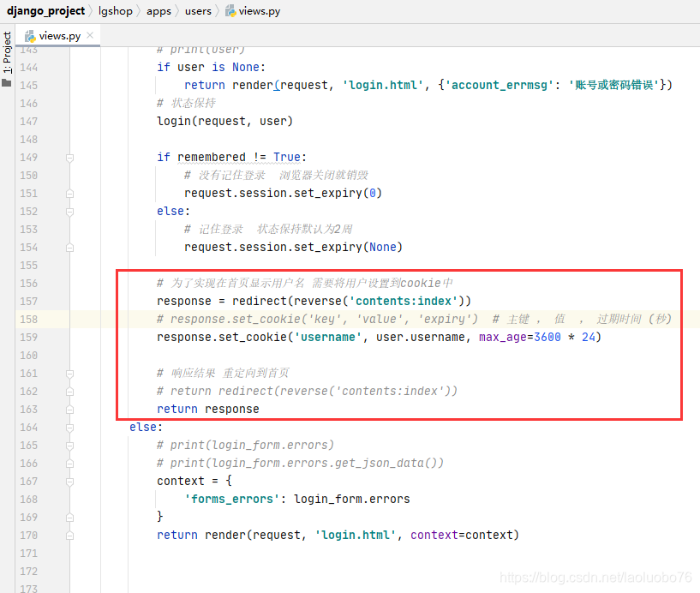Click the Python file icon on views.py tab

click(x=30, y=36)
